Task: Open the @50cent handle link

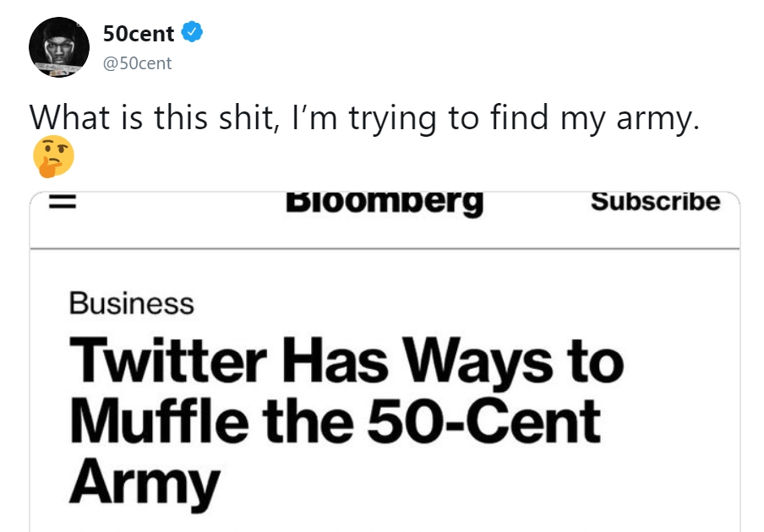Action: click(136, 63)
